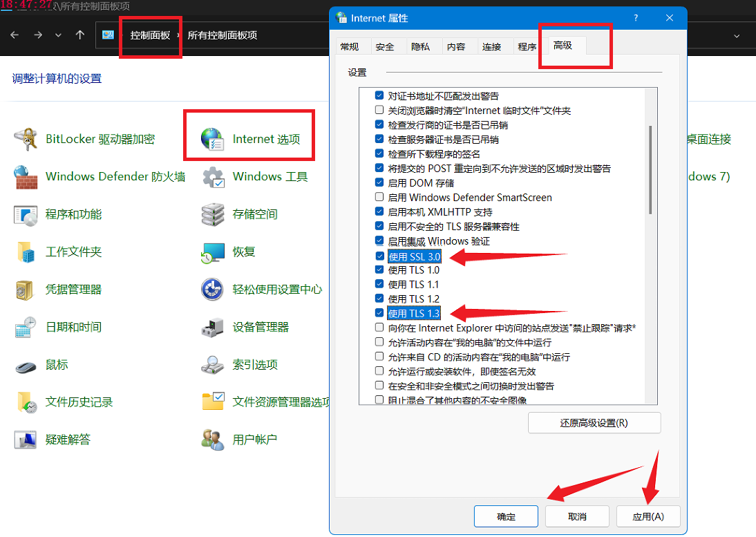The height and width of the screenshot is (537, 756).
Task: Uncheck 使用 TLS 1.2
Action: pyautogui.click(x=379, y=299)
